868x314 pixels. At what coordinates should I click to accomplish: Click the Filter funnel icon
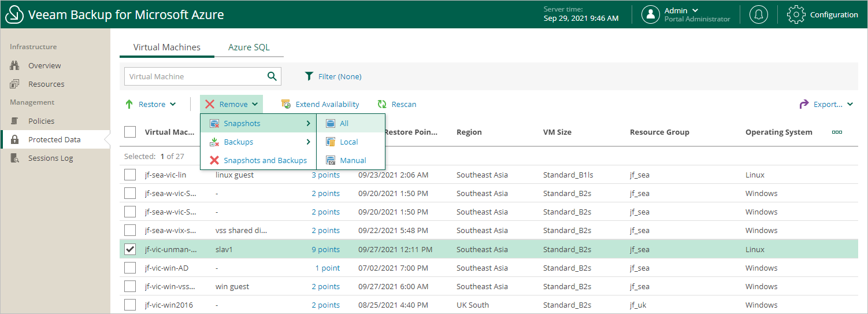tap(309, 76)
